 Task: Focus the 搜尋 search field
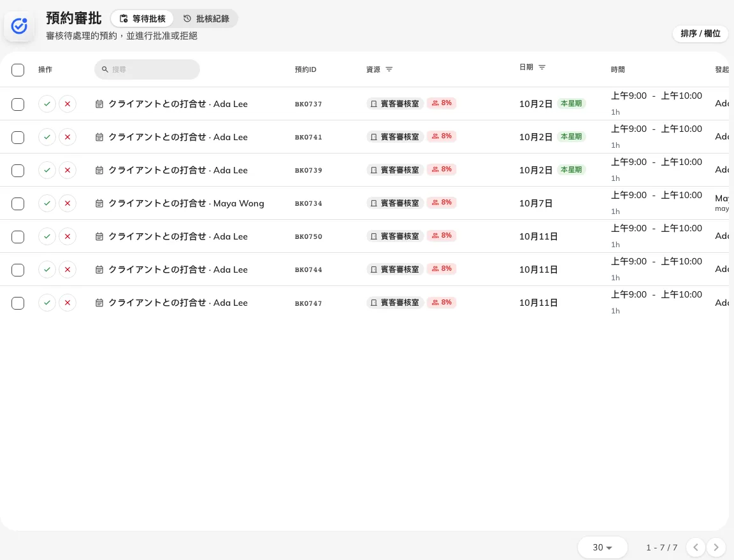click(x=147, y=69)
